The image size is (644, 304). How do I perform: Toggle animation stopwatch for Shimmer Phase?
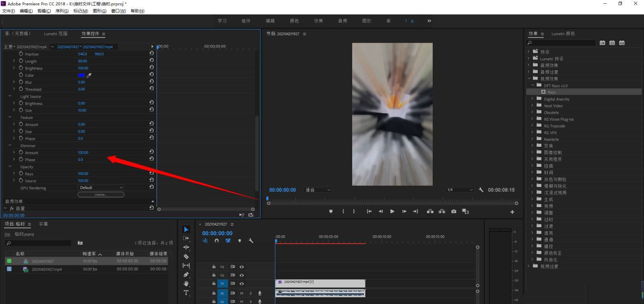21,159
